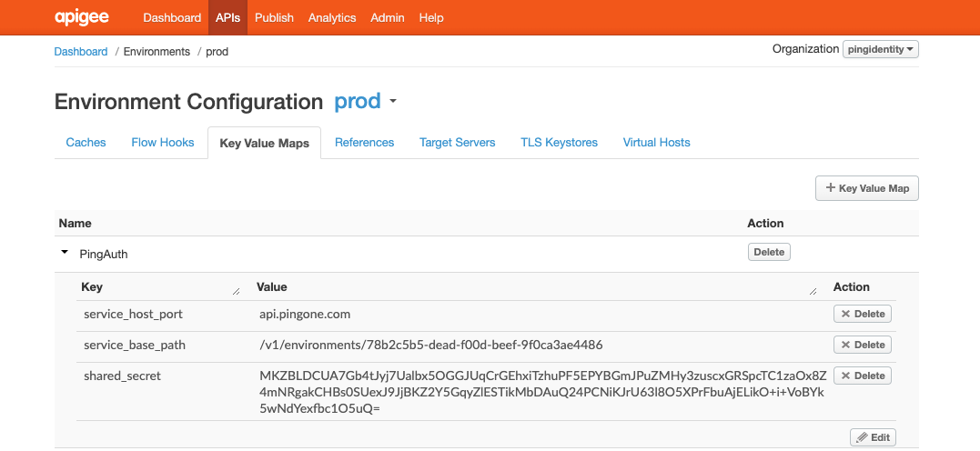Edit the PingAuth entries
This screenshot has width=980, height=451.
874,437
